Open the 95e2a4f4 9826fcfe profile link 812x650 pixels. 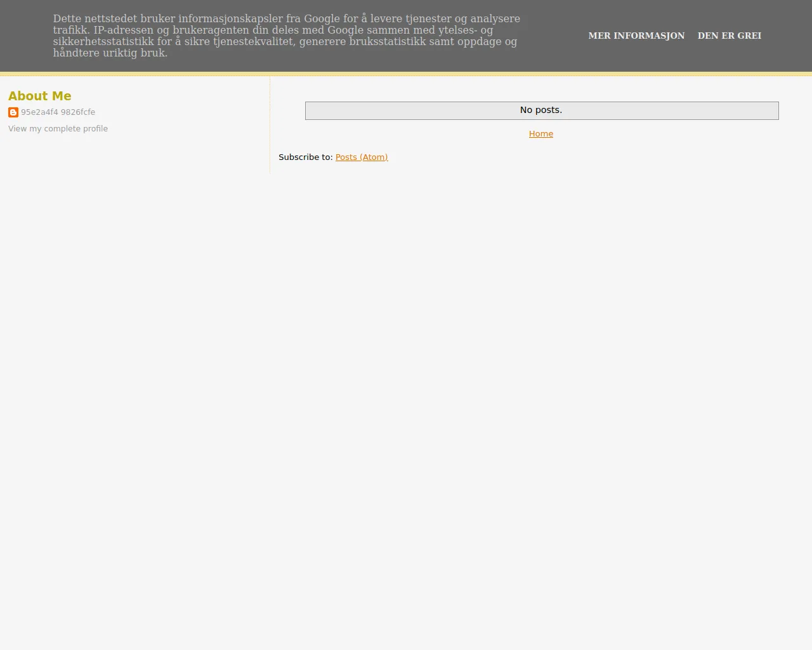58,112
